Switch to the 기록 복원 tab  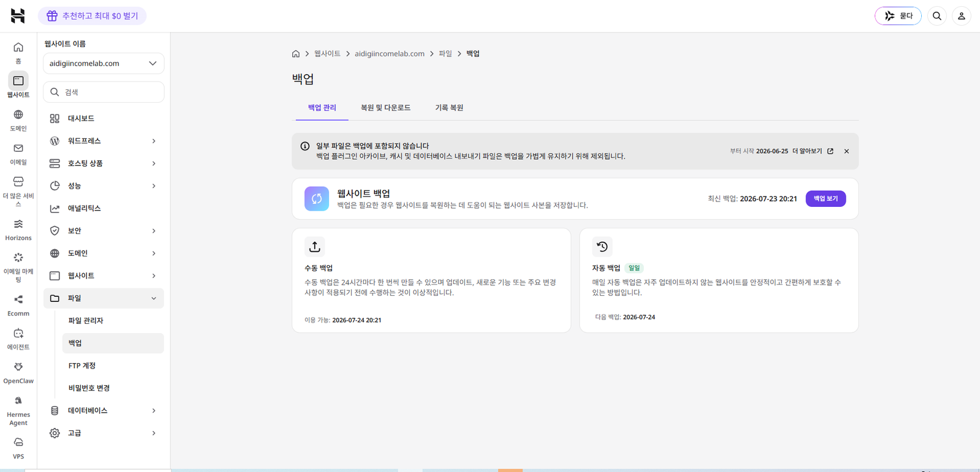pos(449,108)
